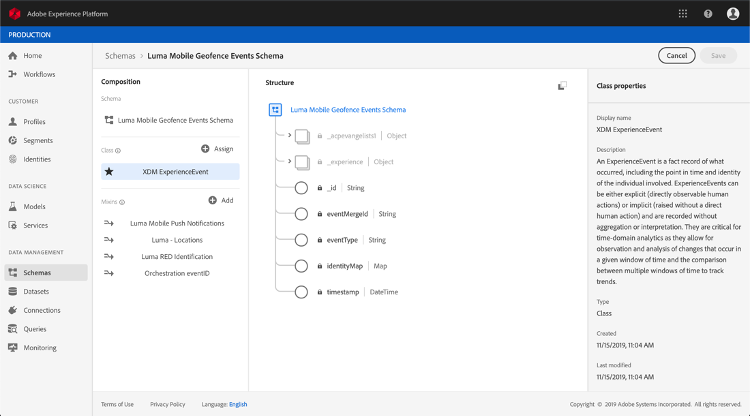Click the PRODUCTION sandbox label
750x416 pixels.
click(29, 35)
